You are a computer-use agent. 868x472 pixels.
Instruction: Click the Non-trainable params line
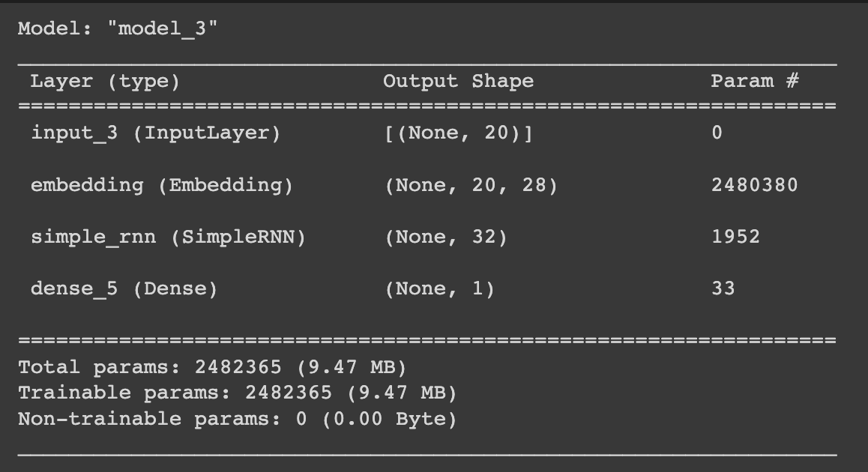(238, 420)
